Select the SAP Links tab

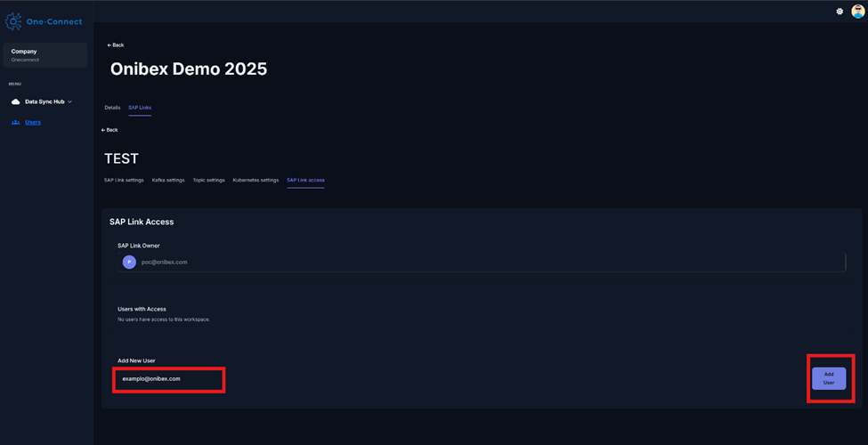pyautogui.click(x=140, y=108)
